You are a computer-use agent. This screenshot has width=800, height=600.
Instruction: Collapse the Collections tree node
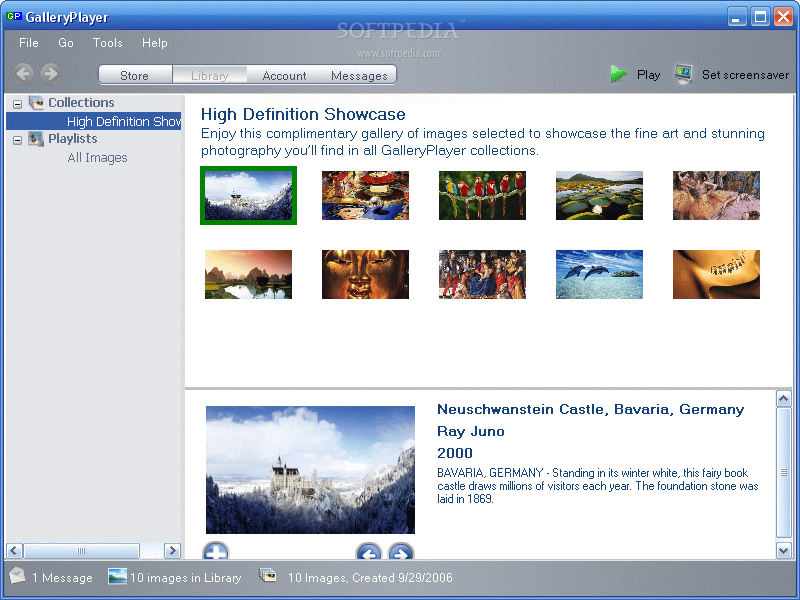click(17, 104)
